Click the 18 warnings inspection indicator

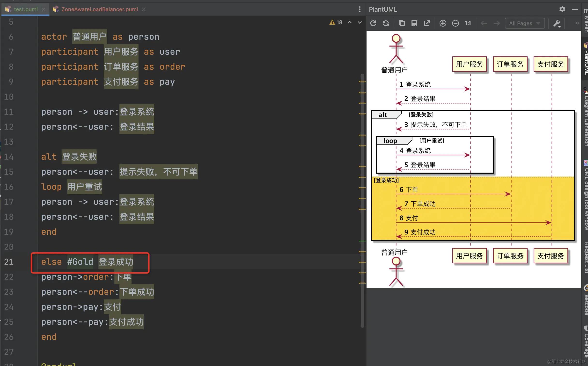pos(336,22)
